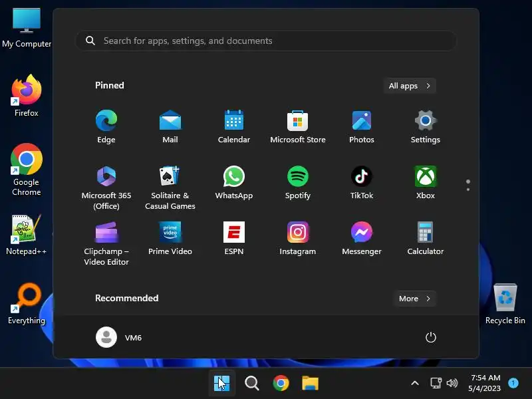Viewport: 532px width, 399px height.
Task: Click the Start button on taskbar
Action: coord(222,384)
